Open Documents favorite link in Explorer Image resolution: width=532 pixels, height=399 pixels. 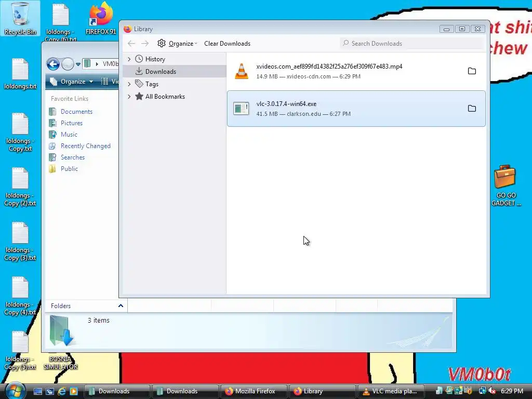pyautogui.click(x=76, y=112)
